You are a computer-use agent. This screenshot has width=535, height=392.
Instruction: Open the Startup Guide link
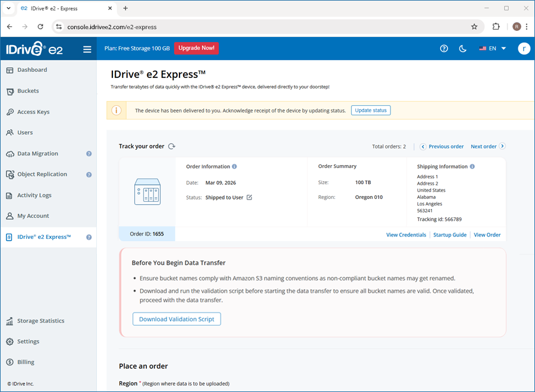tap(450, 235)
